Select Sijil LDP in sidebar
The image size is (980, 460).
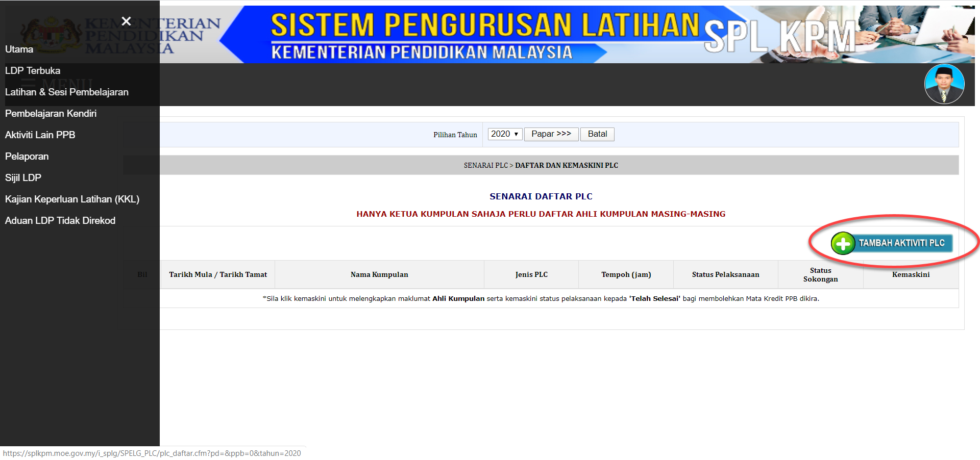point(23,178)
